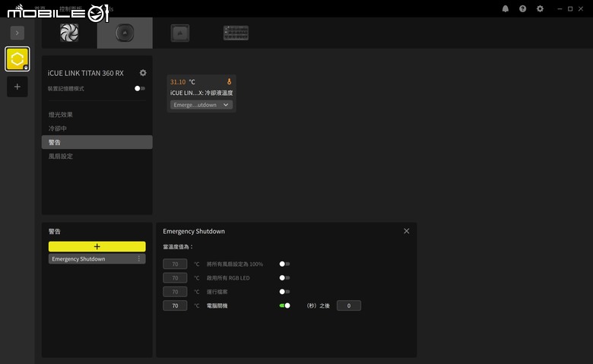Image resolution: width=593 pixels, height=364 pixels.
Task: Open the help question mark icon
Action: (522, 8)
